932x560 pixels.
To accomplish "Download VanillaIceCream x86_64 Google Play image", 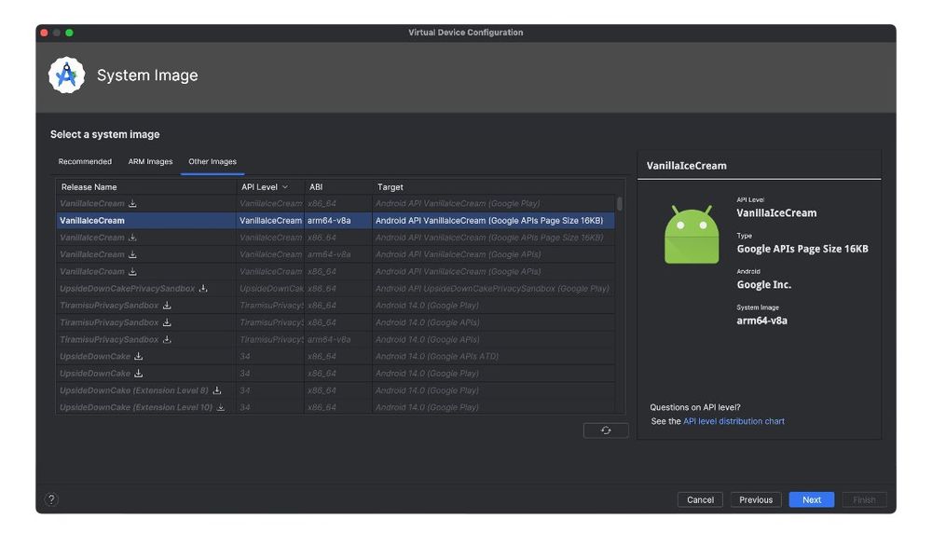I will [132, 203].
